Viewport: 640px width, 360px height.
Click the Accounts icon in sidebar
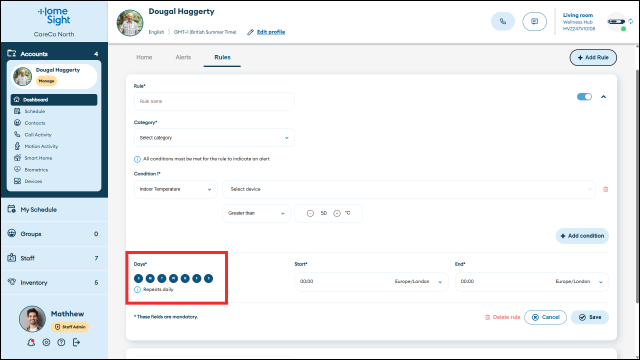click(x=12, y=53)
